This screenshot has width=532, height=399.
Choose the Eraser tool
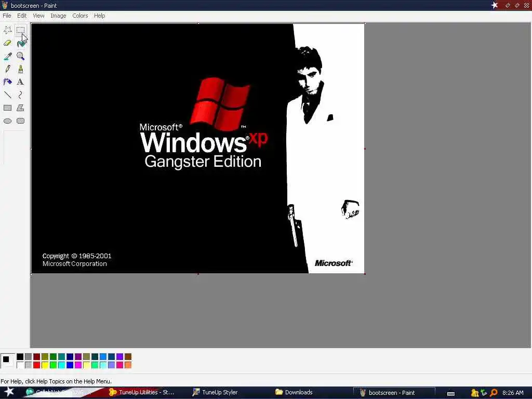pyautogui.click(x=7, y=43)
